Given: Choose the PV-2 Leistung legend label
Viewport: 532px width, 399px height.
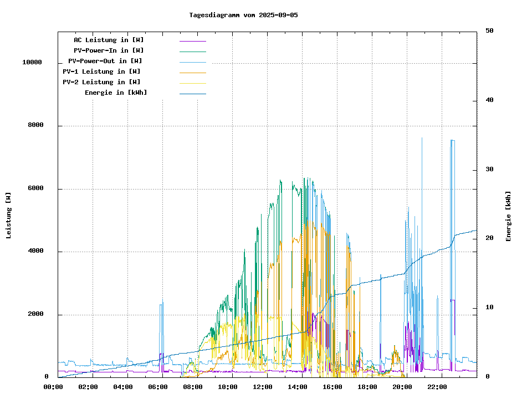Looking at the screenshot, I should tap(101, 82).
